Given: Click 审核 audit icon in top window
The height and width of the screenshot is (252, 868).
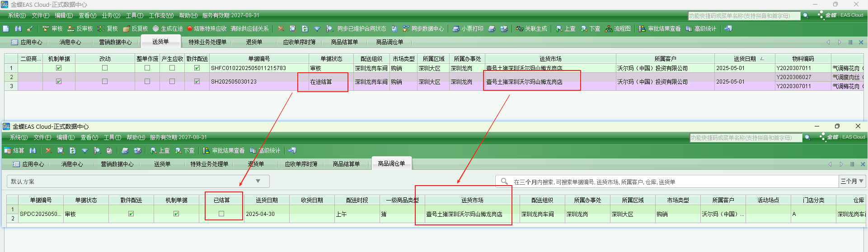Looking at the screenshot, I should [46, 28].
